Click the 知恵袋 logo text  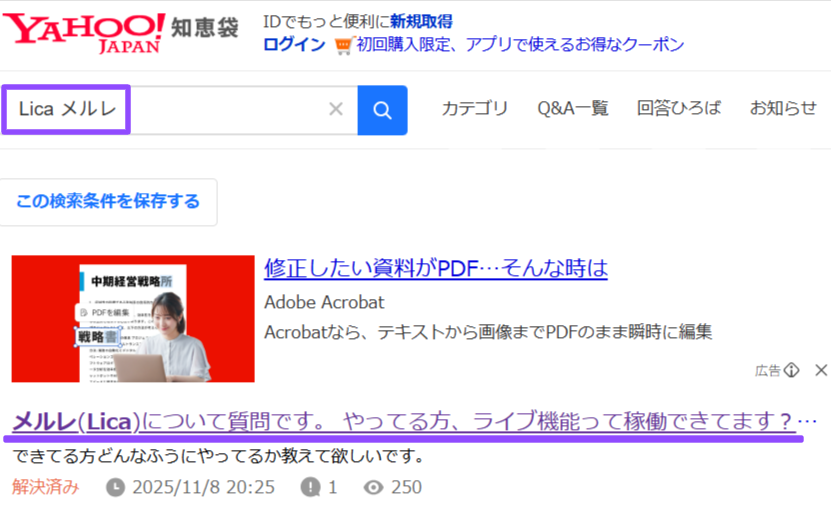click(205, 28)
